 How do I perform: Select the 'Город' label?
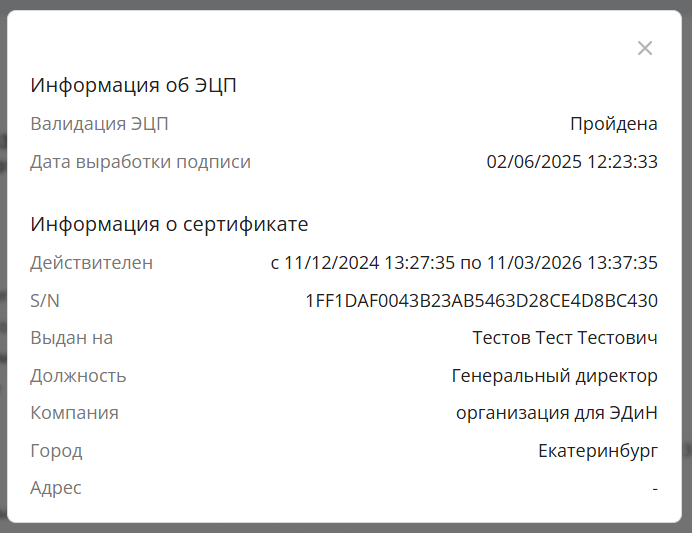56,451
